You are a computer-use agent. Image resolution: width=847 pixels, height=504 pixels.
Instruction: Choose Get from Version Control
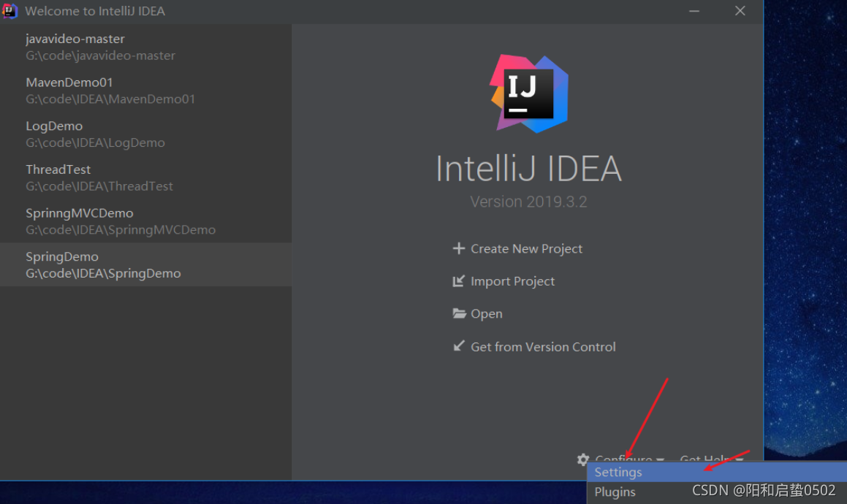pyautogui.click(x=542, y=347)
